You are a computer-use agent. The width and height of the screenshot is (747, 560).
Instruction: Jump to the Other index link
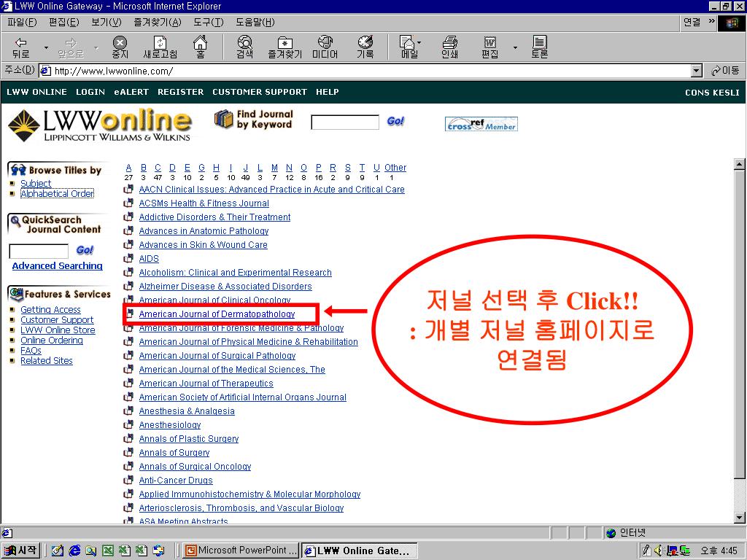point(395,168)
